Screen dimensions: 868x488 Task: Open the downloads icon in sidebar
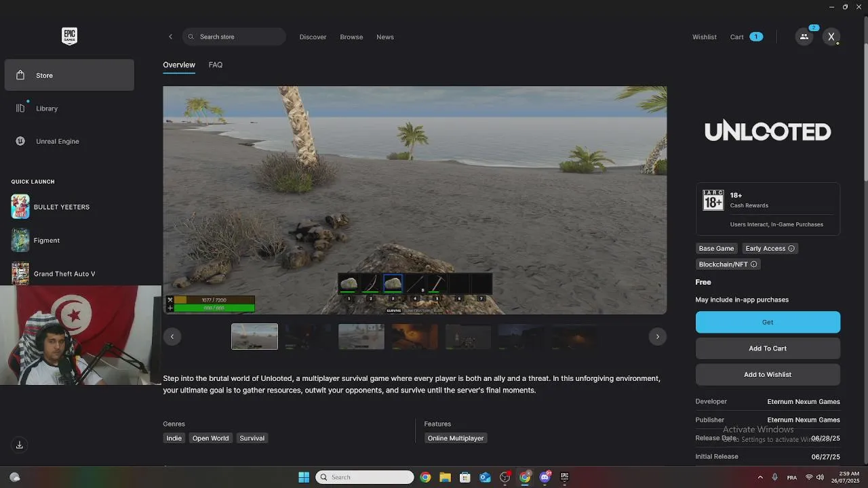(20, 445)
